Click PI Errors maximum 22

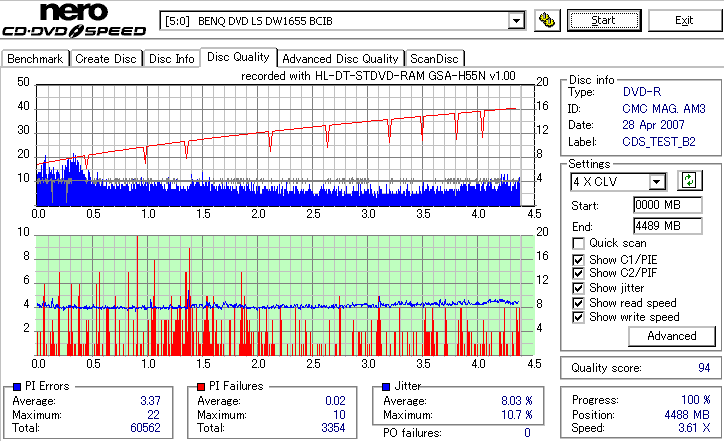tap(154, 415)
